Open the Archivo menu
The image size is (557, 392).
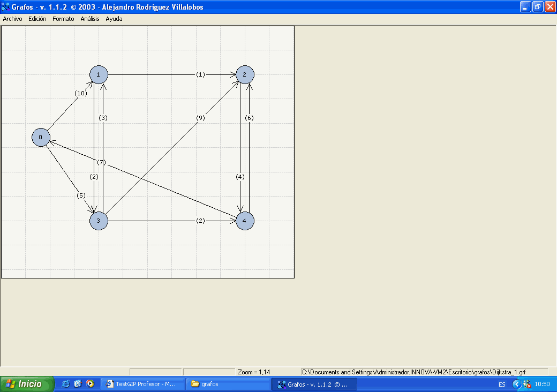(x=13, y=19)
